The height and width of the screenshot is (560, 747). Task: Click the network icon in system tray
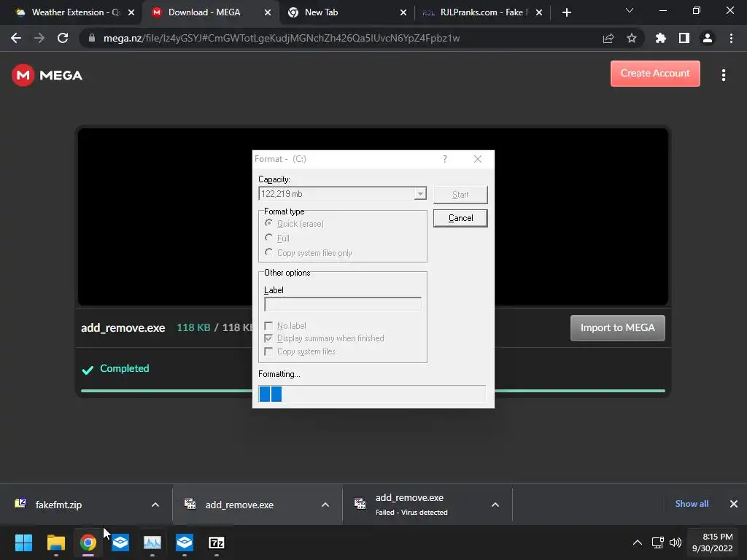657,542
